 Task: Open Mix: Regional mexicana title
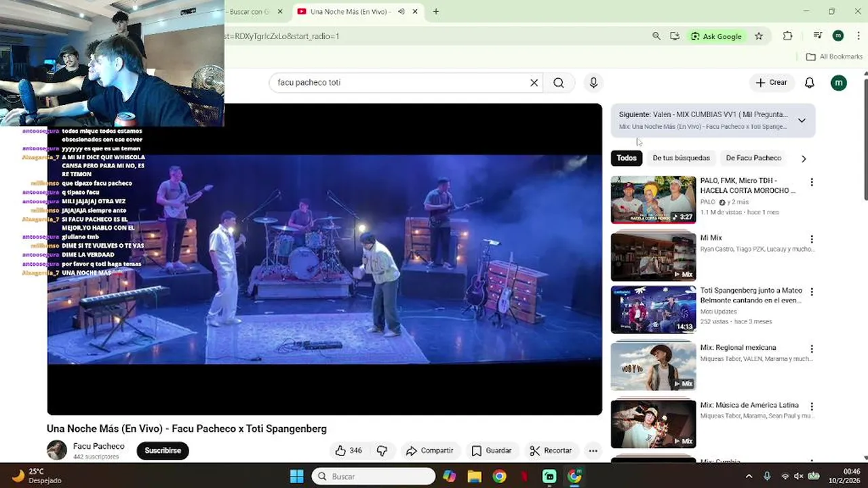[738, 348]
